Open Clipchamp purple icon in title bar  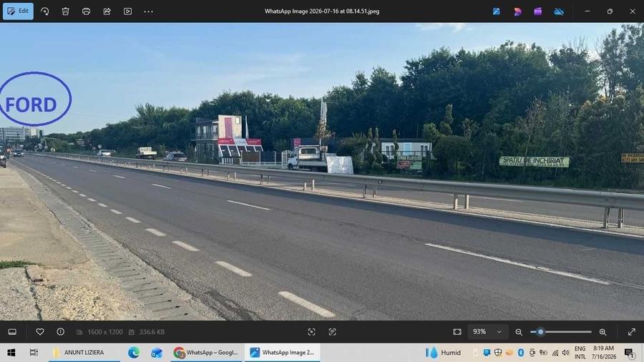[537, 11]
